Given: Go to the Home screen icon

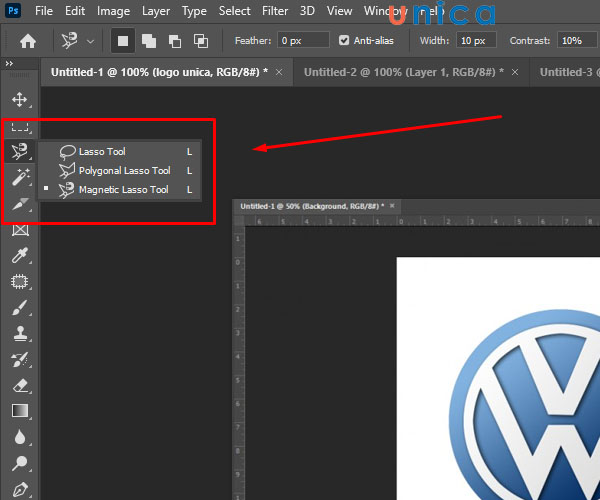Looking at the screenshot, I should pos(28,41).
